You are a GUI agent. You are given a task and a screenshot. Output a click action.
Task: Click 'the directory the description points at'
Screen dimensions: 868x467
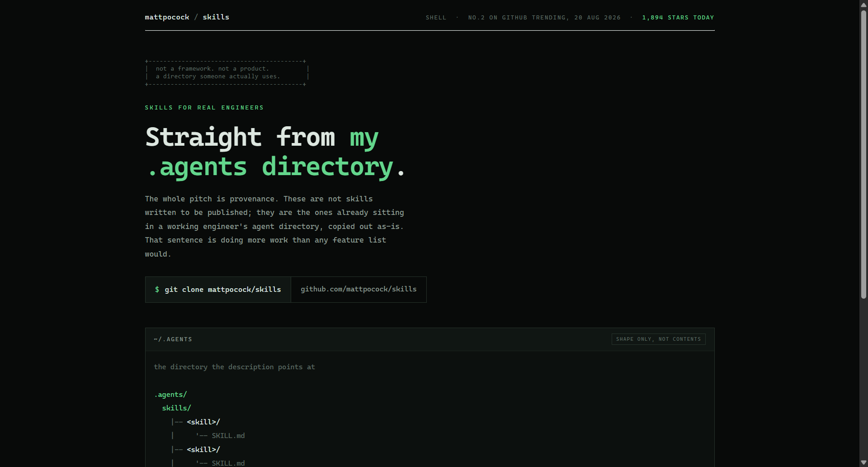tap(234, 367)
